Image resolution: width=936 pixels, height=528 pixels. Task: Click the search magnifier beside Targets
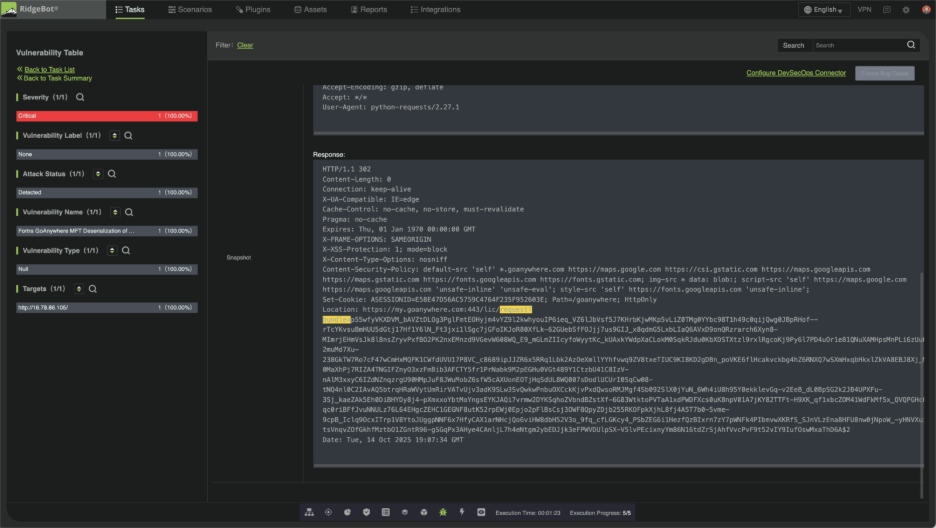coord(92,289)
